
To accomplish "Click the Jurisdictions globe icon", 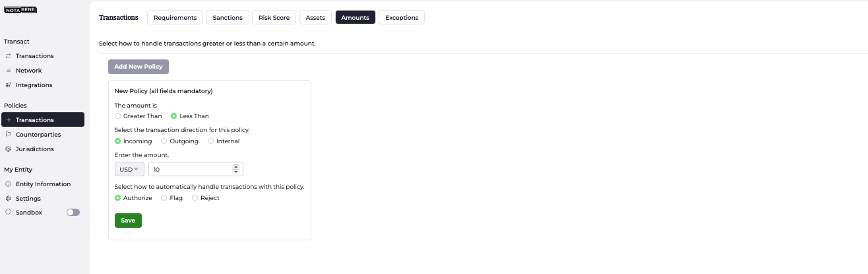I will coord(8,149).
